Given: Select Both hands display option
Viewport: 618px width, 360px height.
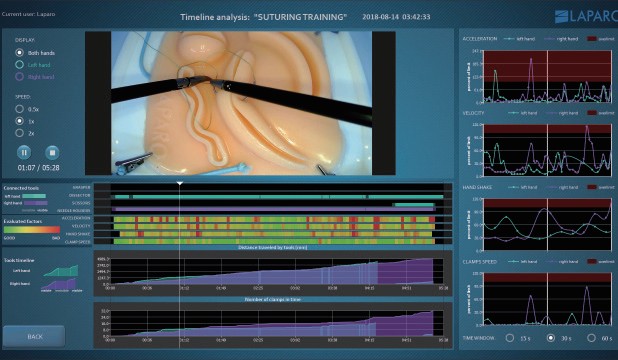Looking at the screenshot, I should point(19,52).
